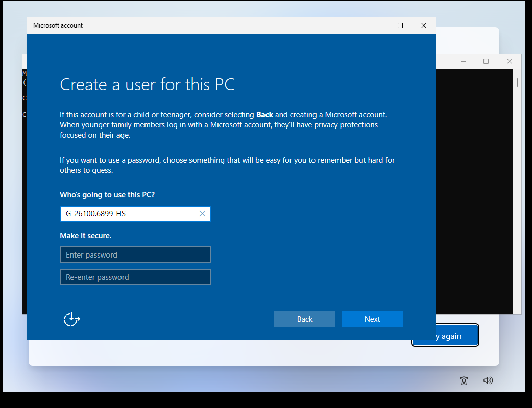Close the Microsoft account window
The width and height of the screenshot is (532, 408).
point(423,25)
